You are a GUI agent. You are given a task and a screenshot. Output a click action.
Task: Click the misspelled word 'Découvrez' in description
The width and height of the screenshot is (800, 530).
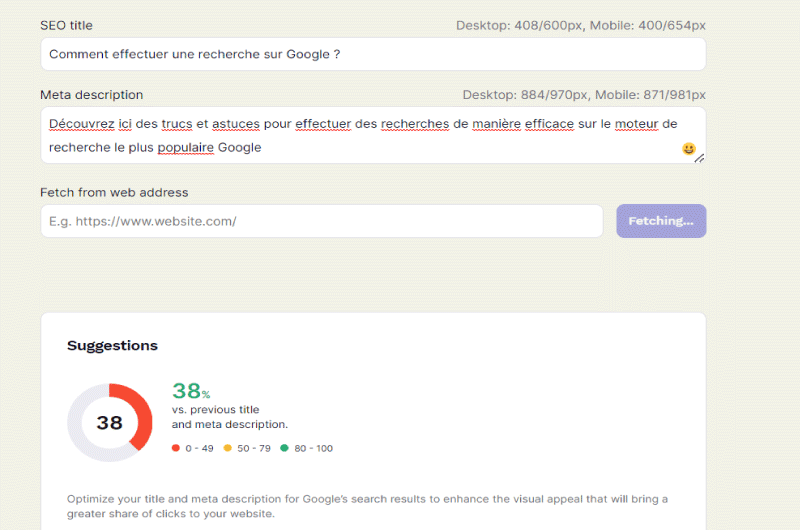82,124
